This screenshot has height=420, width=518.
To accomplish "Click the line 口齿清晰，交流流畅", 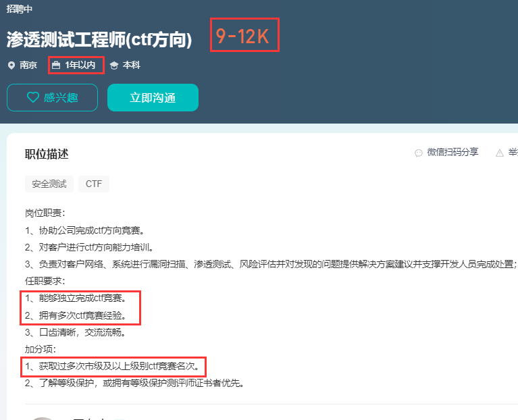I will 76,332.
